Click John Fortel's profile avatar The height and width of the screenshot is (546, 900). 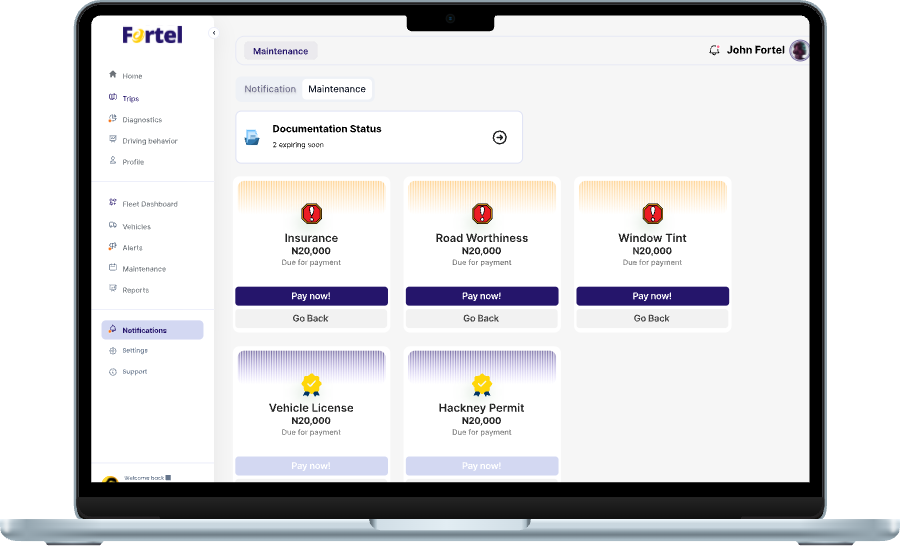click(x=800, y=50)
